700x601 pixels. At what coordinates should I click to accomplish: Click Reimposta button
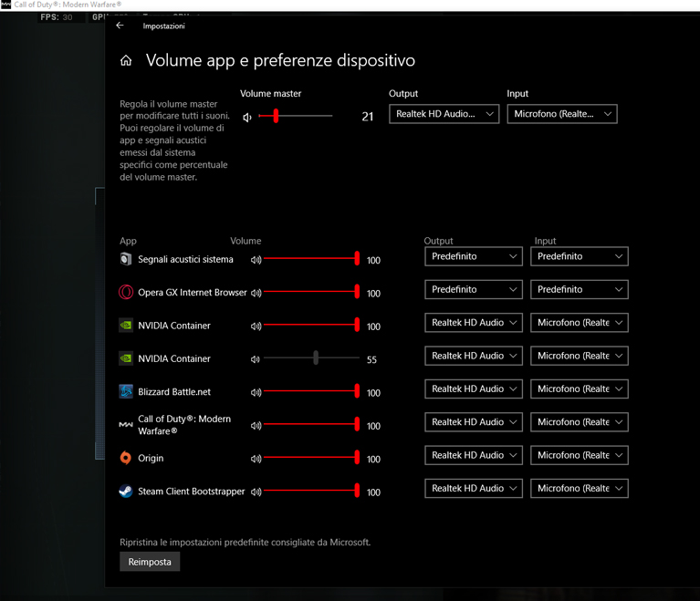tap(150, 562)
